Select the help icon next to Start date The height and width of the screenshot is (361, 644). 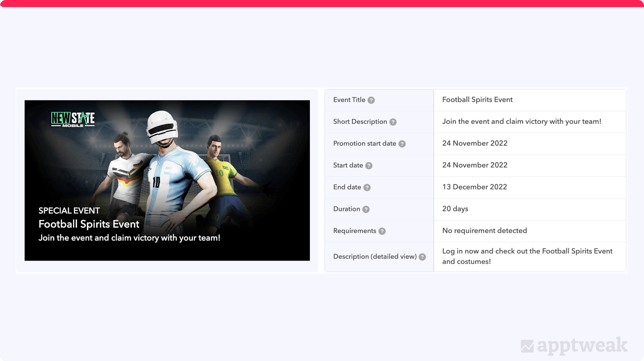pyautogui.click(x=369, y=166)
